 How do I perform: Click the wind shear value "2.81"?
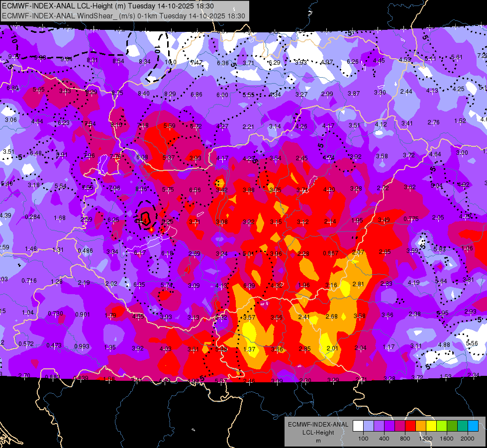pos(358,284)
